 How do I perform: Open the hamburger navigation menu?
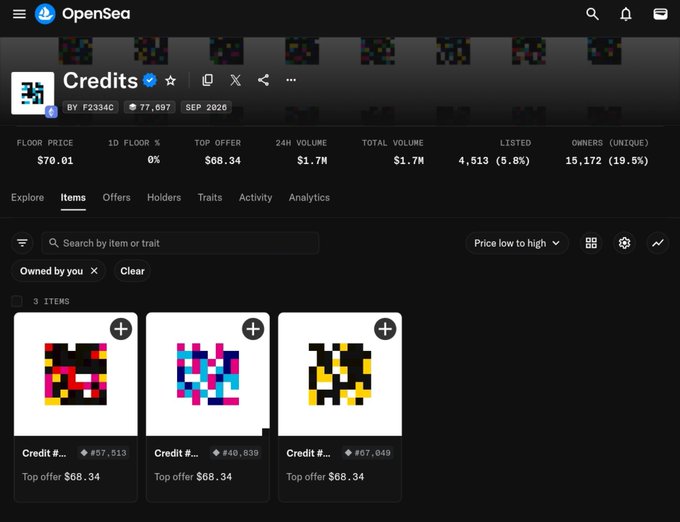19,14
